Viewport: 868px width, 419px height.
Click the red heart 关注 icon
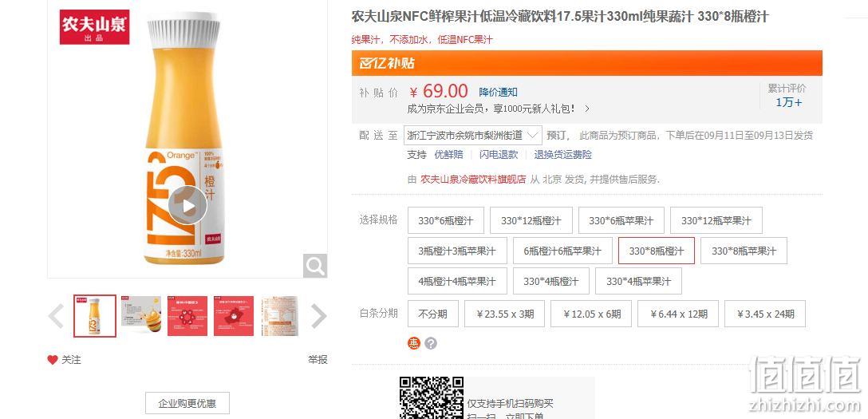point(53,360)
